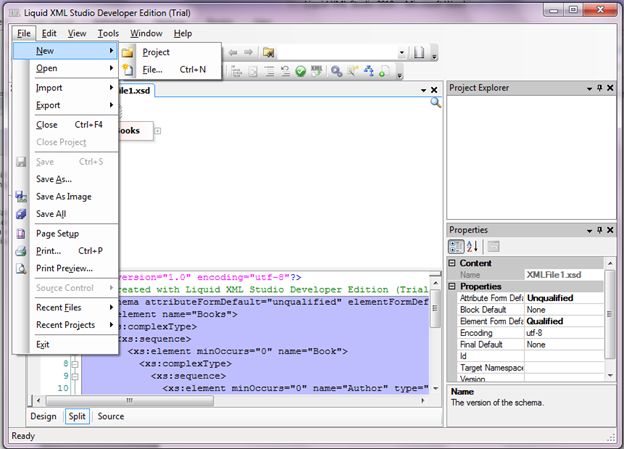Switch to the Design view tab
624x449 pixels.
[43, 416]
